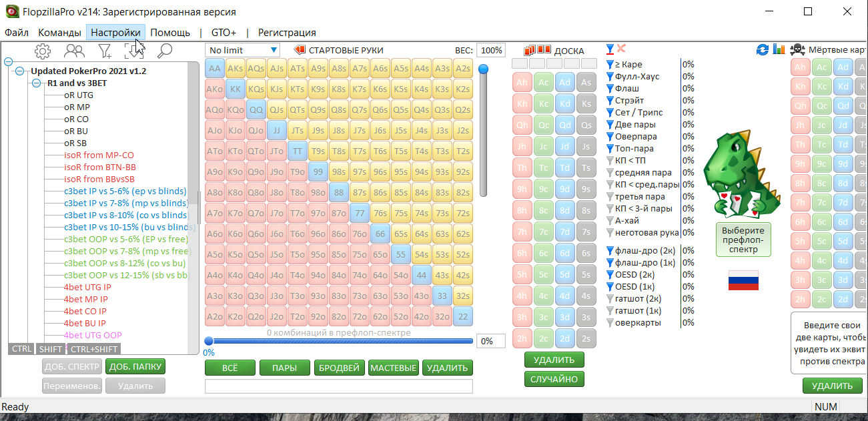
Task: Click the Russian flag language icon
Action: point(744,282)
